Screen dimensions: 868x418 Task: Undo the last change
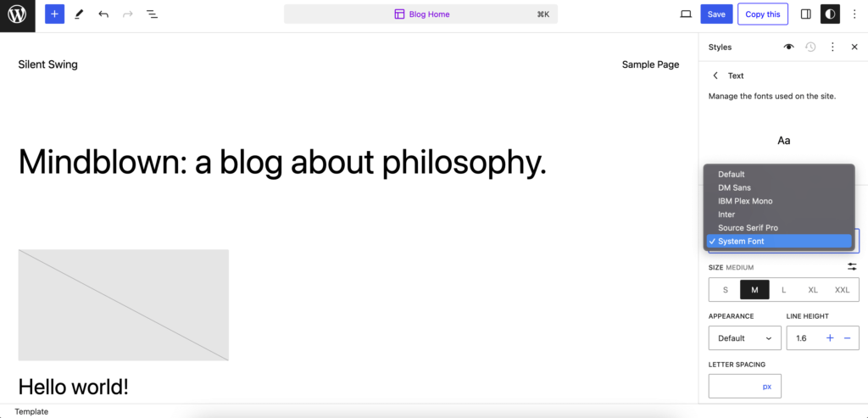tap(103, 14)
